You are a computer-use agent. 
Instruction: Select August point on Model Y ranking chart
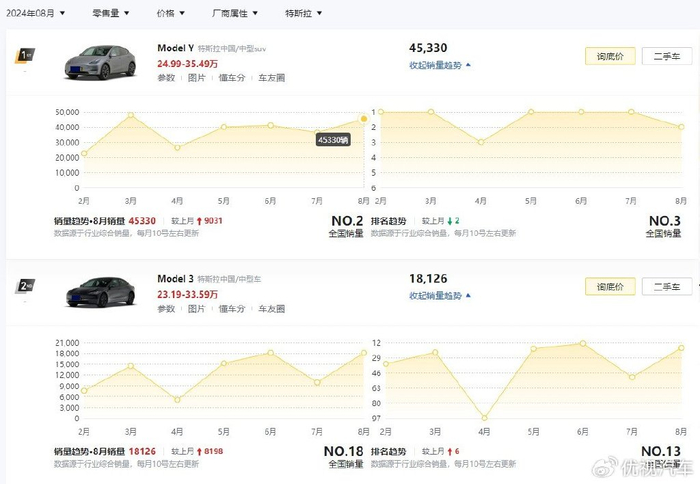[681, 127]
